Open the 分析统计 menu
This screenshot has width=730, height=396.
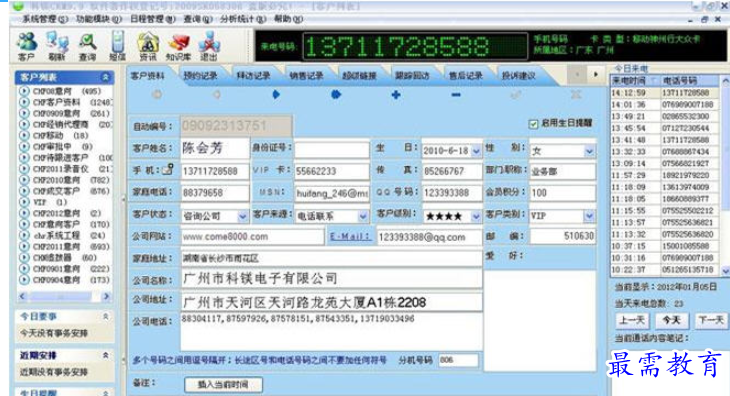(x=243, y=19)
